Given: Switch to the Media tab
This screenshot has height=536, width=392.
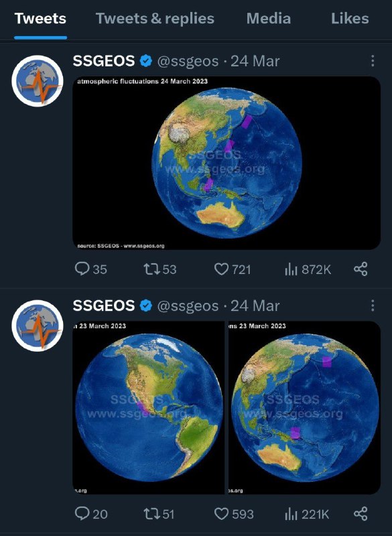Looking at the screenshot, I should (x=269, y=19).
